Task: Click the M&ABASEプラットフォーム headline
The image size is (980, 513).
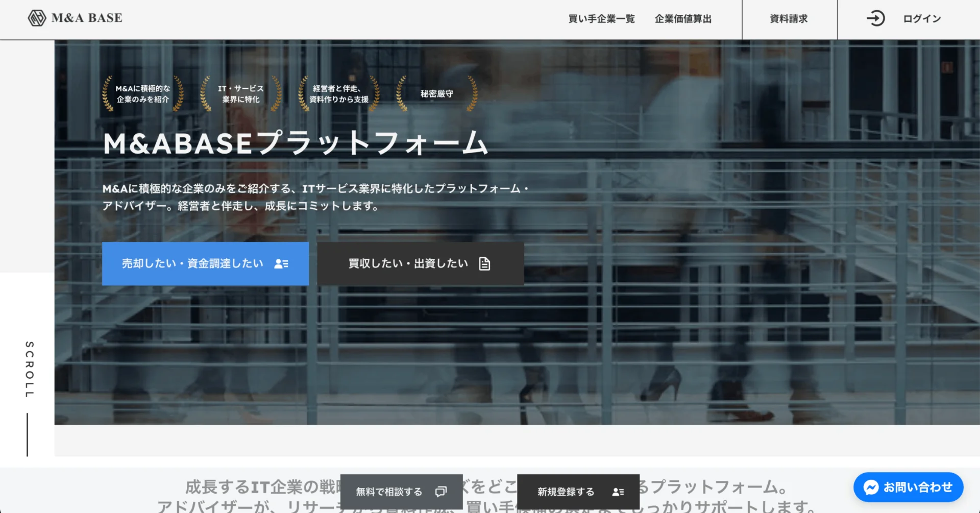Action: (x=296, y=143)
